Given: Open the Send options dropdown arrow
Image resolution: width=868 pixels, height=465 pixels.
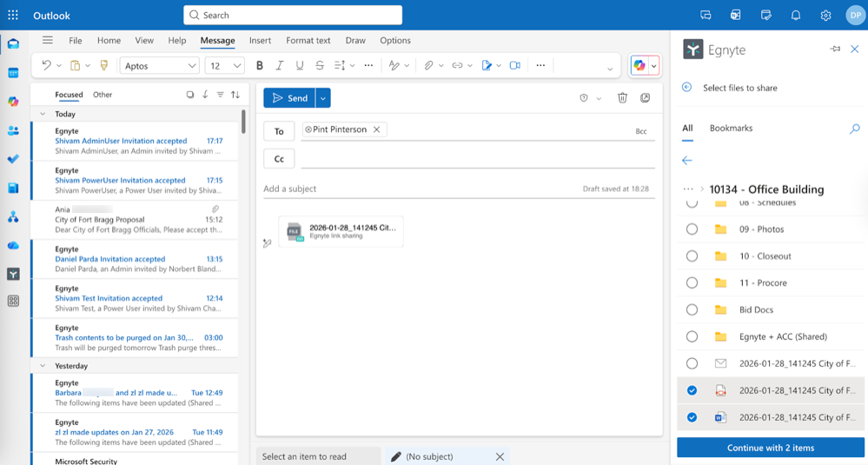Looking at the screenshot, I should pyautogui.click(x=322, y=98).
